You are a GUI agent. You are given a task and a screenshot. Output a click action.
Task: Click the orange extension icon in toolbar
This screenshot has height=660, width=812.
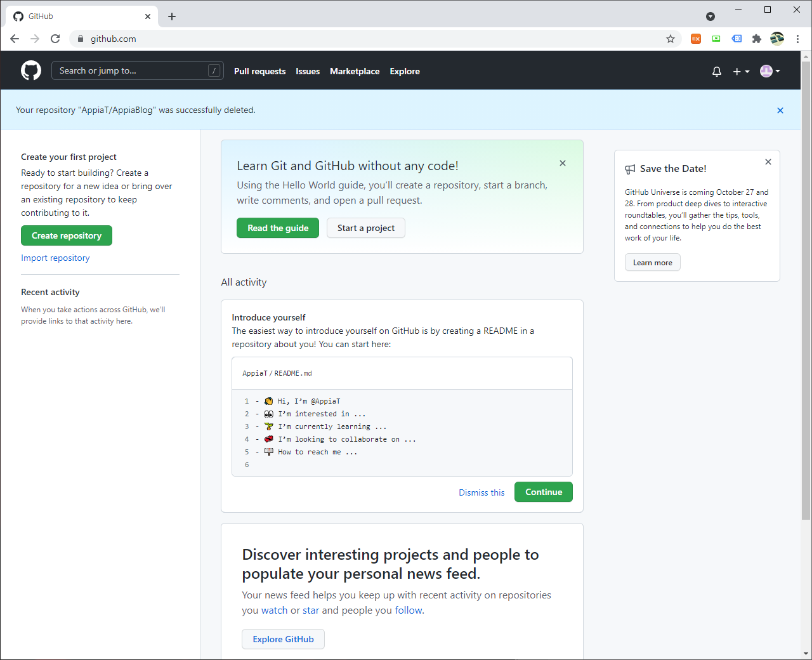[696, 39]
